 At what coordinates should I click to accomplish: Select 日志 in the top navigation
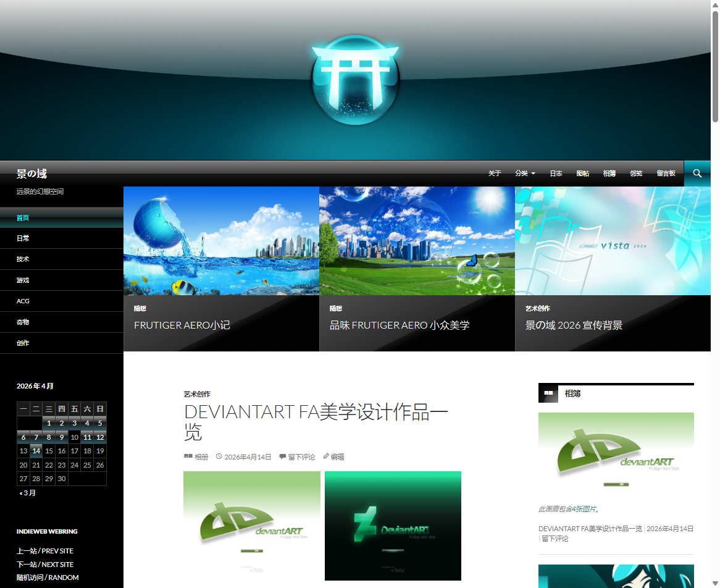click(556, 174)
